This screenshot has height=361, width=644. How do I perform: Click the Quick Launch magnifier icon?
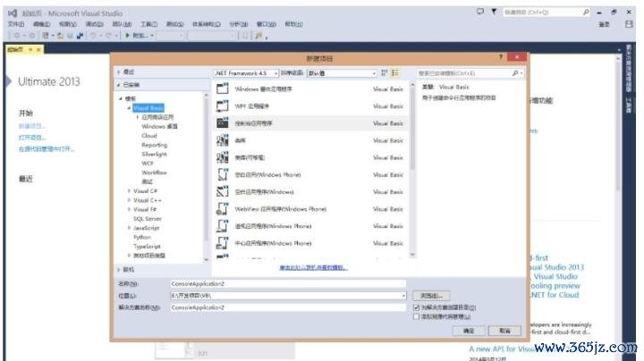point(586,13)
